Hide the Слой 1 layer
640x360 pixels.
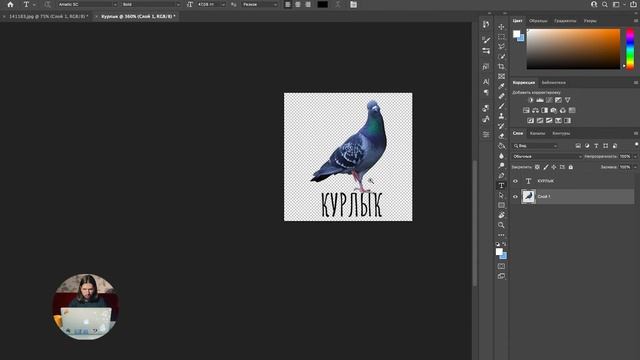point(516,197)
